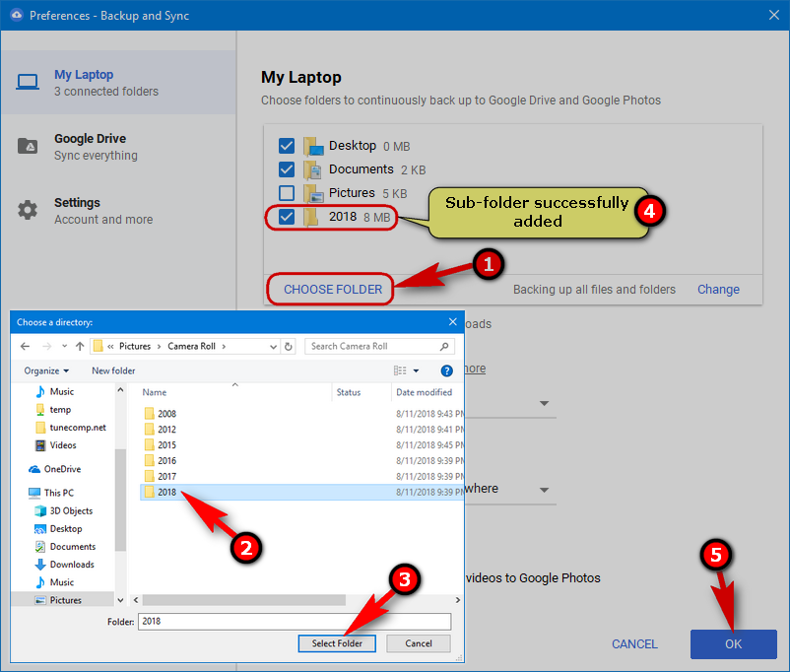Select Downloads in navigation tree
The image size is (790, 672).
64,565
